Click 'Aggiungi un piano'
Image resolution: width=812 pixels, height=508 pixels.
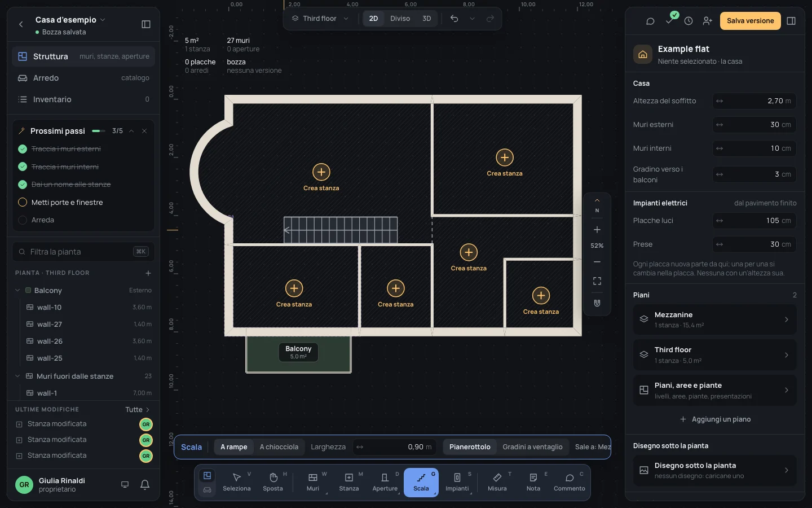point(715,419)
